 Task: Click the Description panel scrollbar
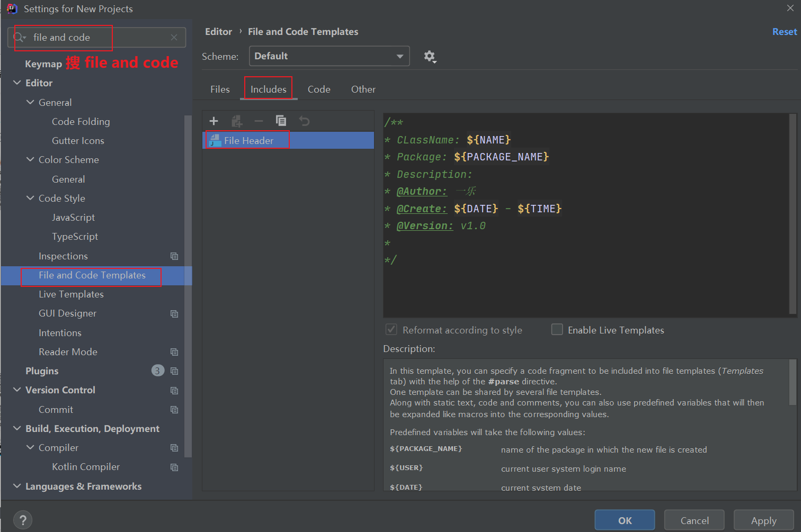(793, 382)
